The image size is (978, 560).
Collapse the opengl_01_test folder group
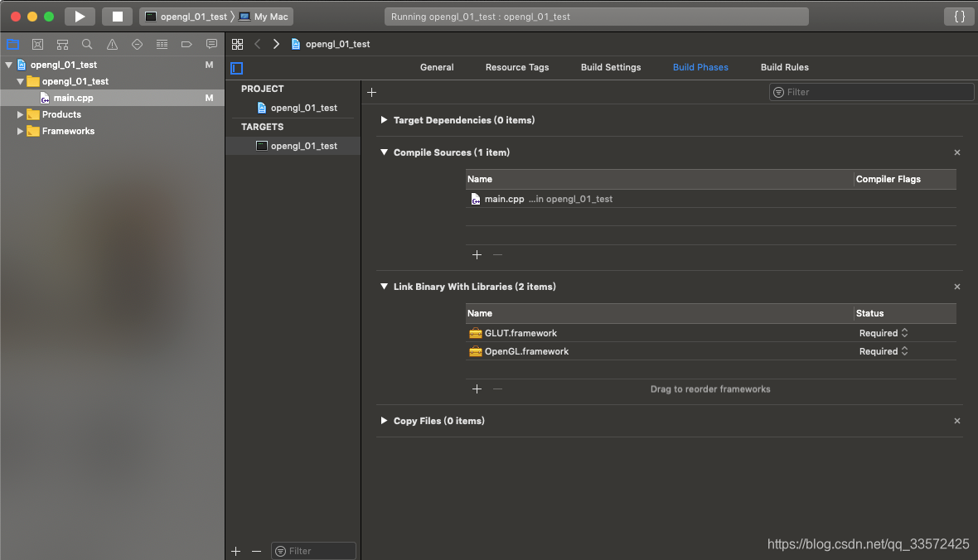(20, 81)
